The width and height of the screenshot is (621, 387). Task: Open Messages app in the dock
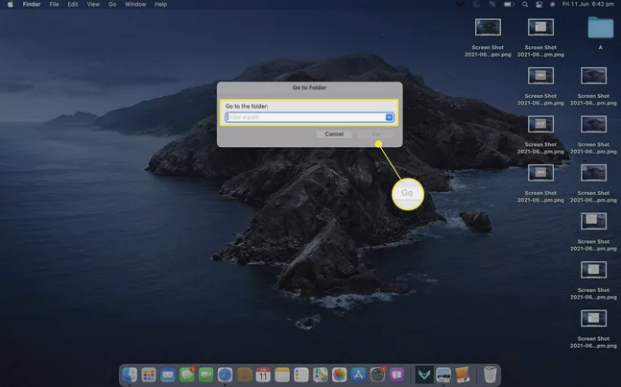pos(187,375)
